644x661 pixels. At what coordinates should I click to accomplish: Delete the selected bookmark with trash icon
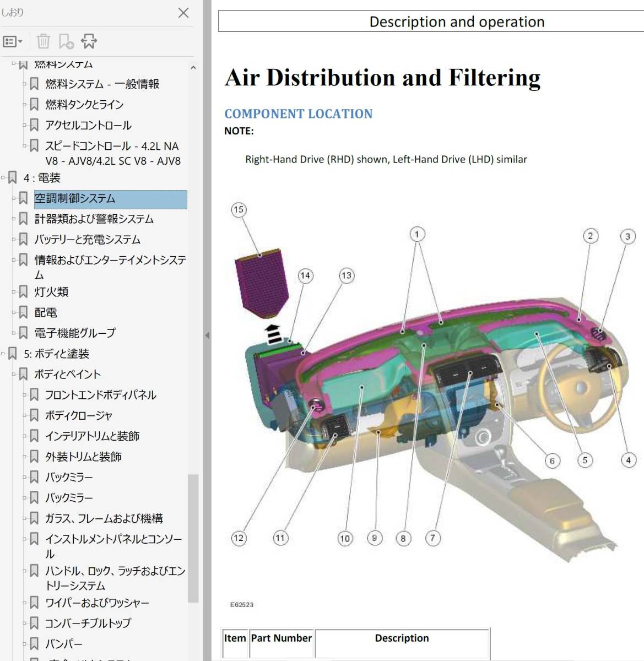[43, 41]
